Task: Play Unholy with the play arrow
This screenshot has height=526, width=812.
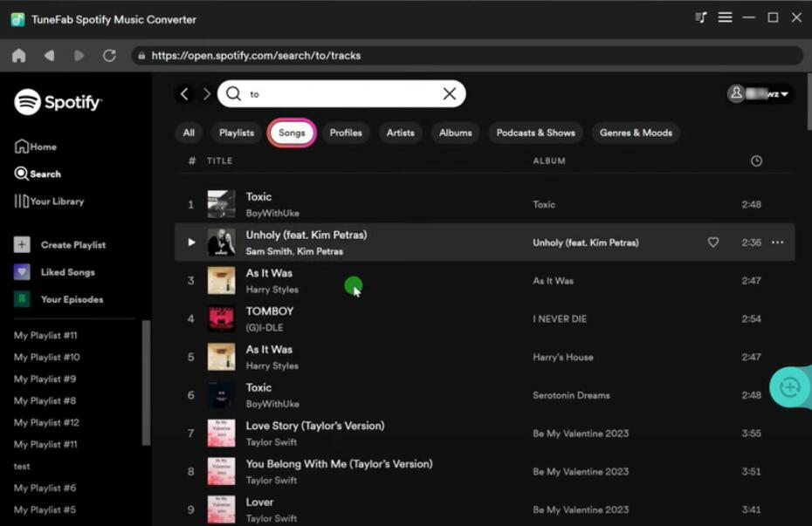Action: [x=191, y=242]
